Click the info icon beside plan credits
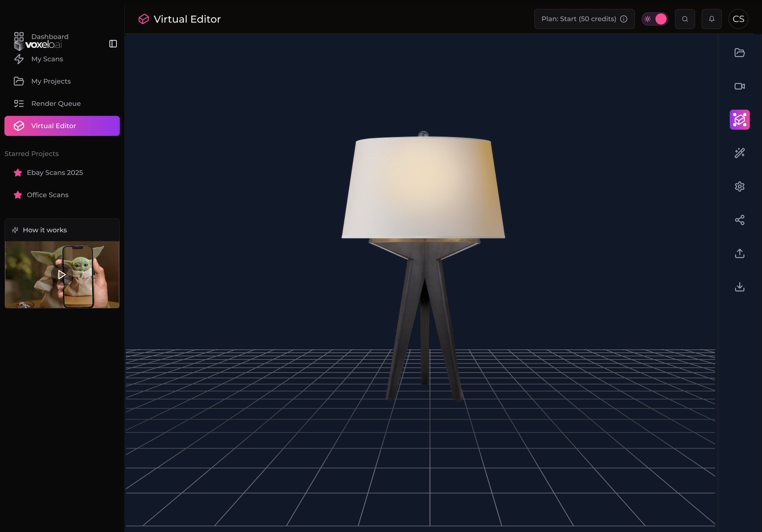762x532 pixels. [623, 19]
